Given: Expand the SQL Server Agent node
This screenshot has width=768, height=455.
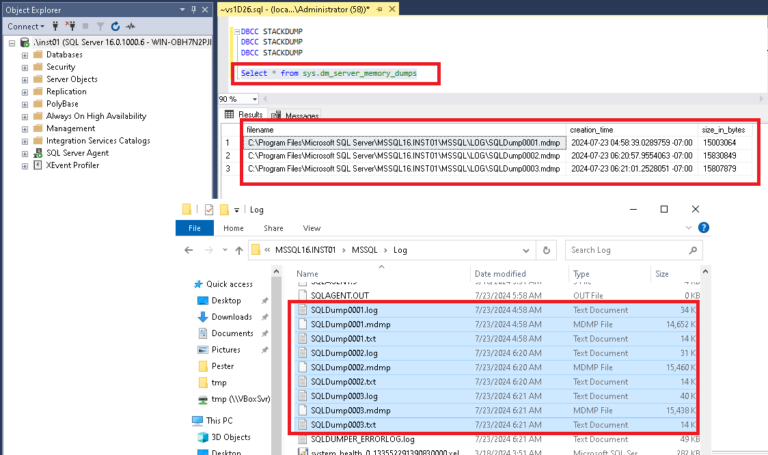Looking at the screenshot, I should click(23, 152).
